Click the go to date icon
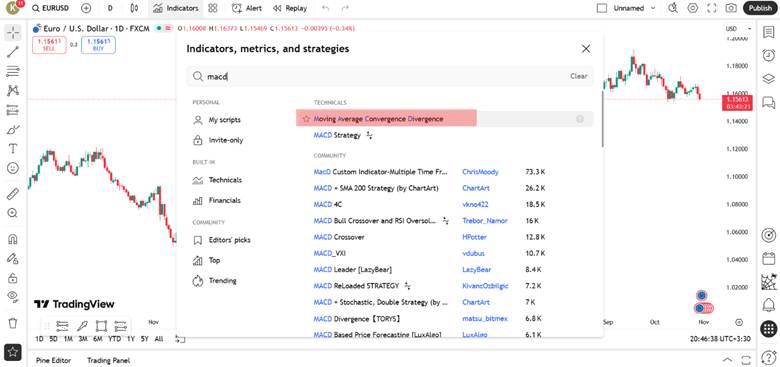This screenshot has height=367, width=780. point(180,339)
